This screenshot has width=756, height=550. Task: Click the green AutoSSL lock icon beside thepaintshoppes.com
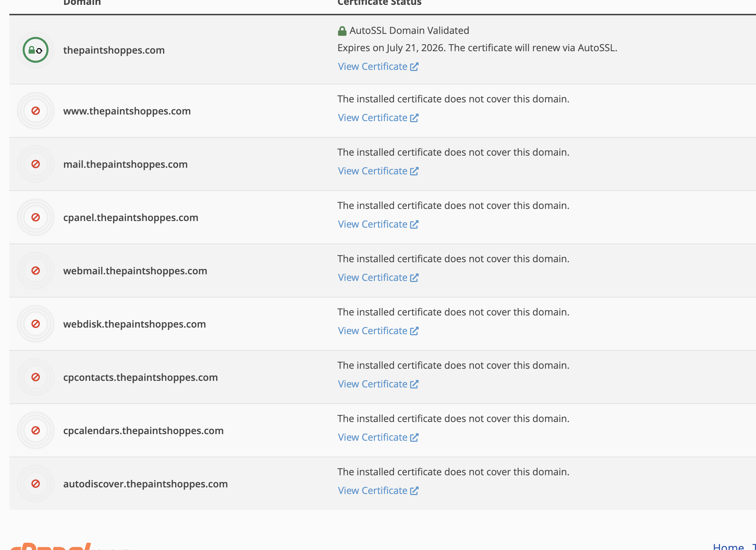click(x=36, y=50)
